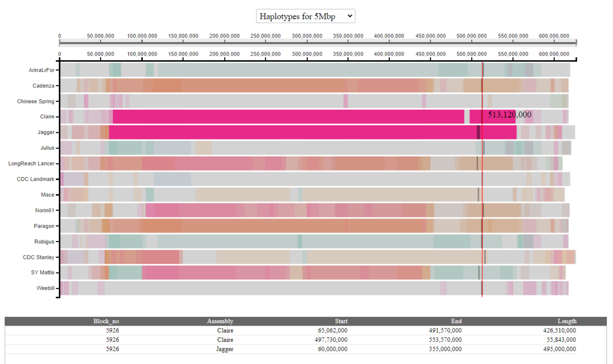This screenshot has height=364, width=613.
Task: Select the CDC Landmark row label
Action: point(35,179)
